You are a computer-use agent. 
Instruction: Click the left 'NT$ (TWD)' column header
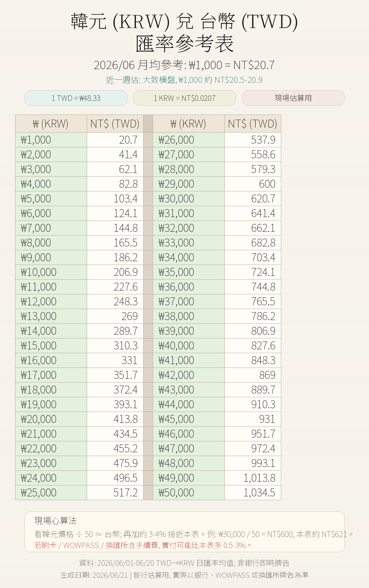click(x=115, y=123)
